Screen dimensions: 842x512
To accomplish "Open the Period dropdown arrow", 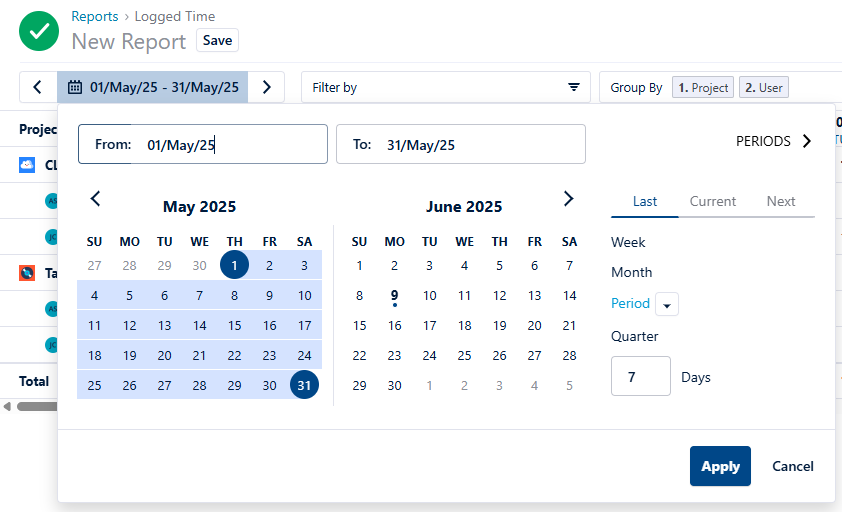I will click(667, 305).
